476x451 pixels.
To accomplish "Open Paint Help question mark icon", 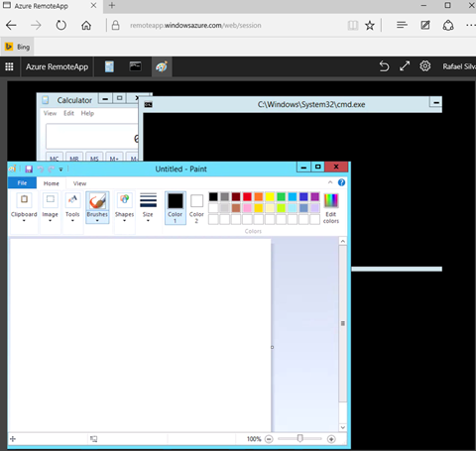I will click(x=341, y=182).
